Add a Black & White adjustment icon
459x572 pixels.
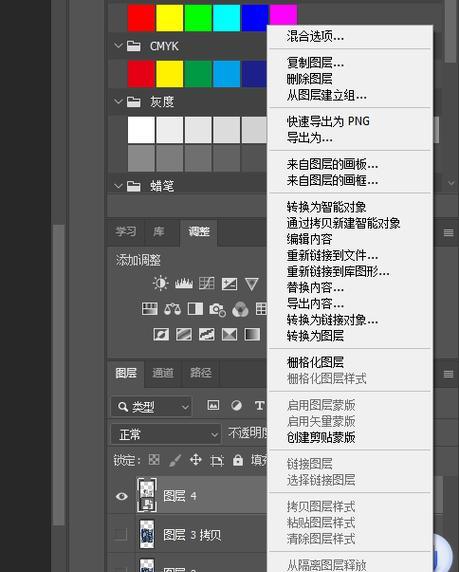coord(195,309)
